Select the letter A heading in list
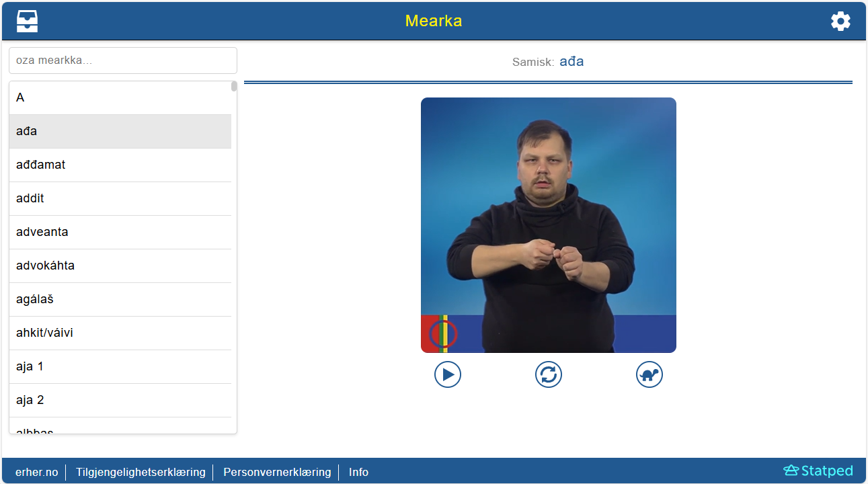 point(120,97)
